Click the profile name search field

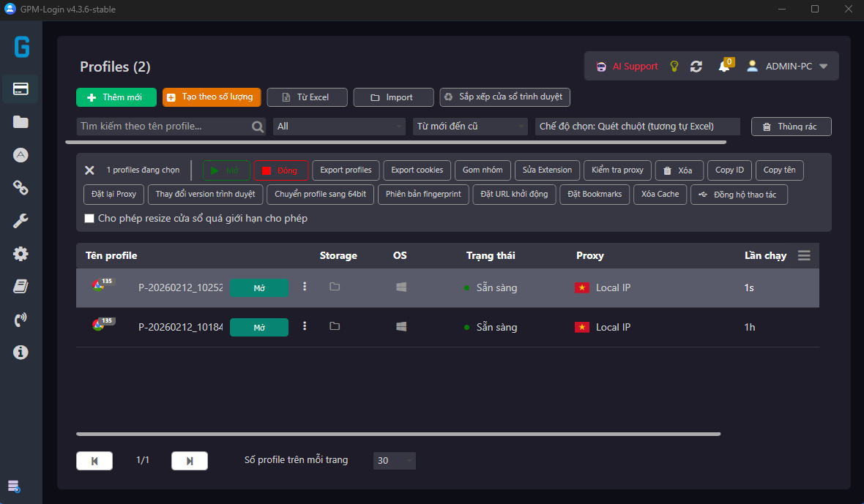click(x=165, y=127)
